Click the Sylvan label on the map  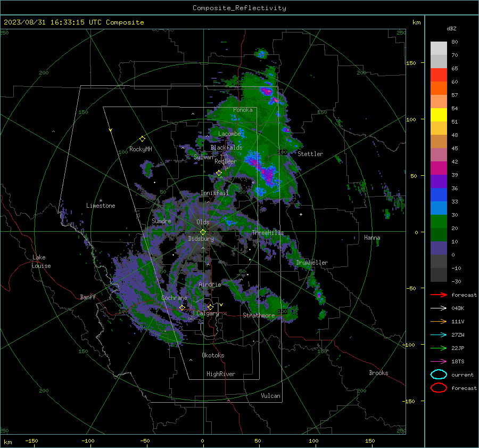pos(203,157)
